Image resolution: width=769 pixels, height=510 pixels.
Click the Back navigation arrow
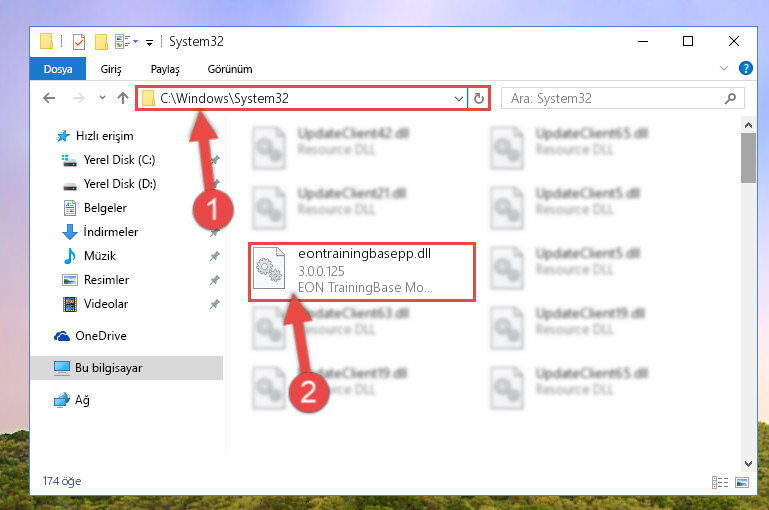49,99
